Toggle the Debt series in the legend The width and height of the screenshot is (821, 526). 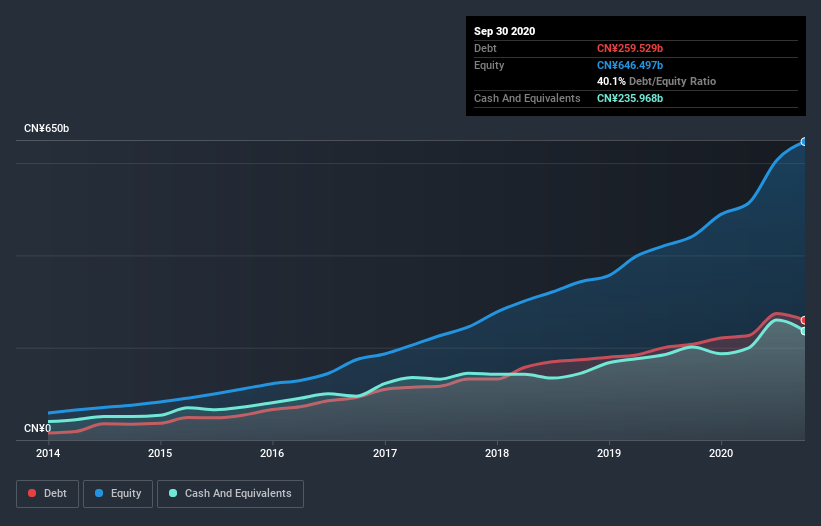(x=48, y=494)
